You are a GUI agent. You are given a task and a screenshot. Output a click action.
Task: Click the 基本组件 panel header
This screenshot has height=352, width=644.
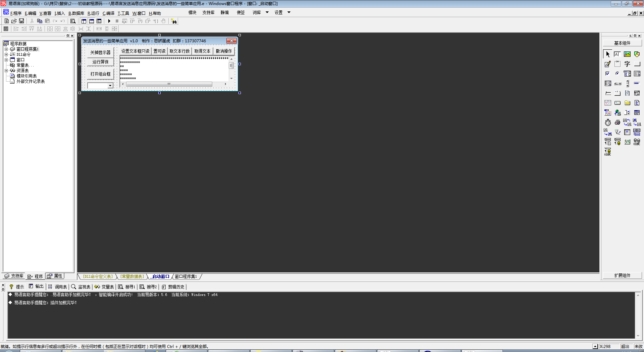point(622,43)
